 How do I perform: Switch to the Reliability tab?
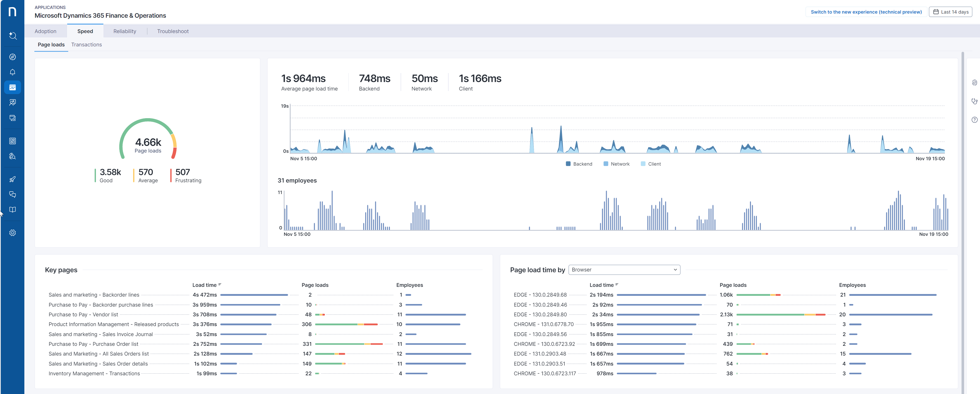[124, 31]
